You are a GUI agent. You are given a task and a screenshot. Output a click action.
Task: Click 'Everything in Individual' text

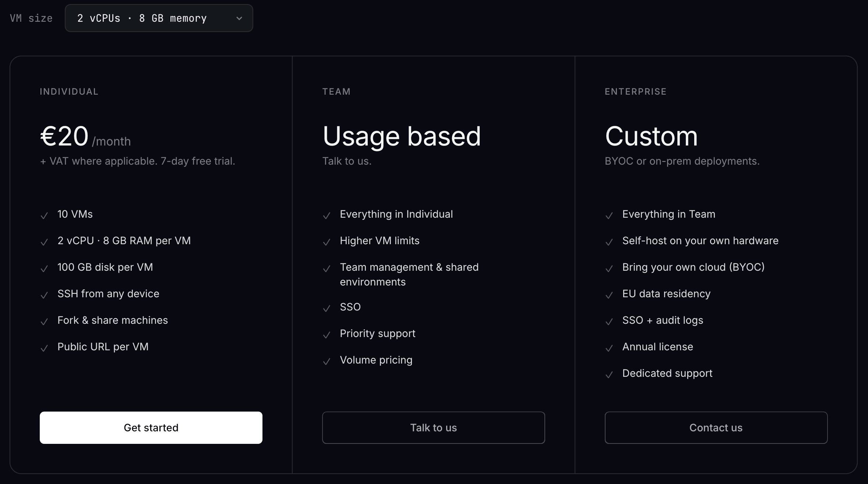[x=396, y=214]
